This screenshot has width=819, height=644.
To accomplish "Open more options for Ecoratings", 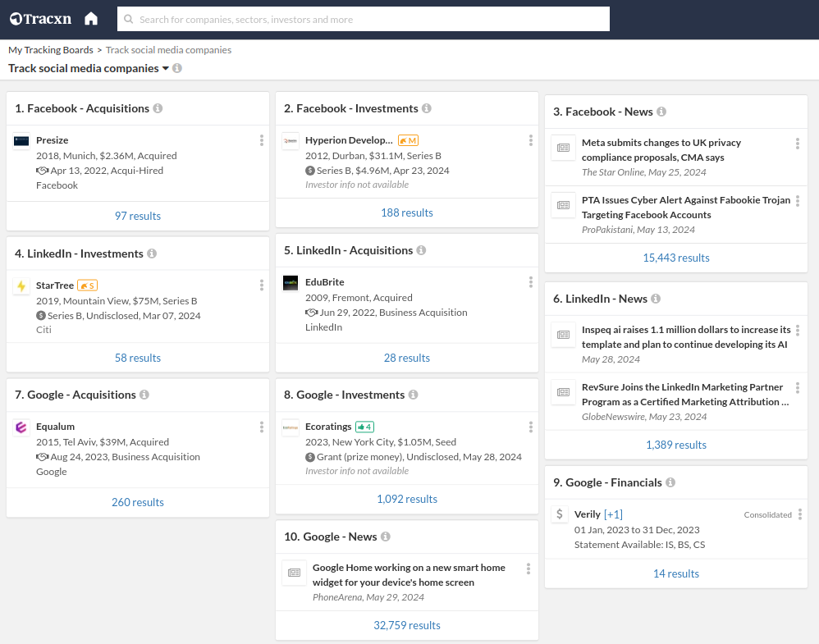I will click(531, 427).
